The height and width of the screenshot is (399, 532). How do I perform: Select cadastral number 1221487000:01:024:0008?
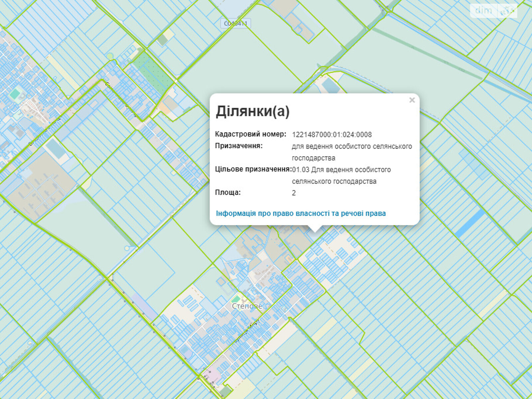click(332, 135)
